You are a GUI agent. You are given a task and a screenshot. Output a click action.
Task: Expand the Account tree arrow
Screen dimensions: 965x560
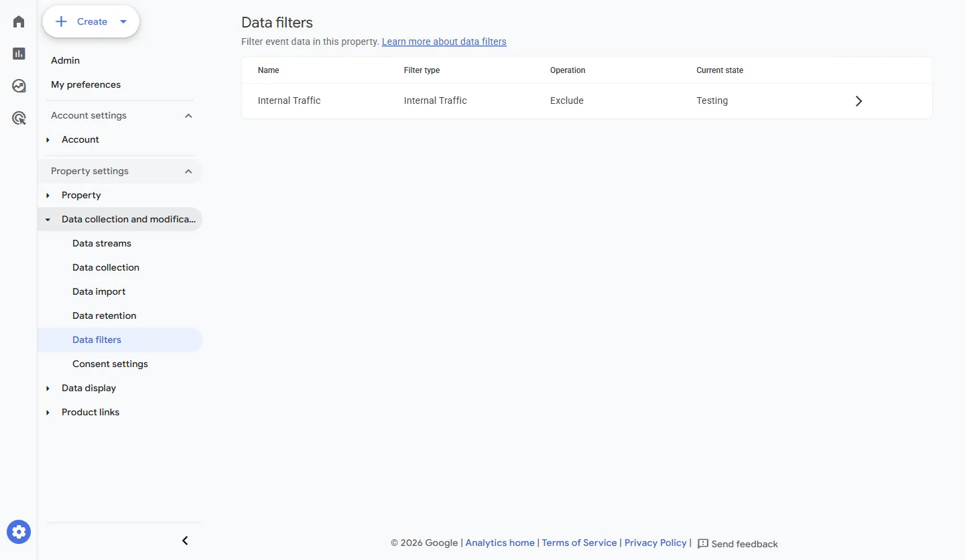click(48, 140)
